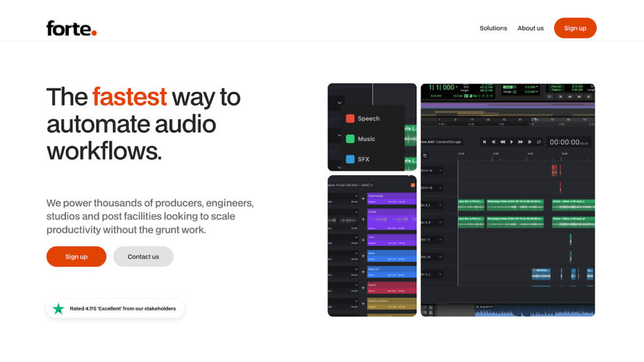This screenshot has width=644, height=362.
Task: Click the arrow icon beside Overheads track
Action: (363, 198)
